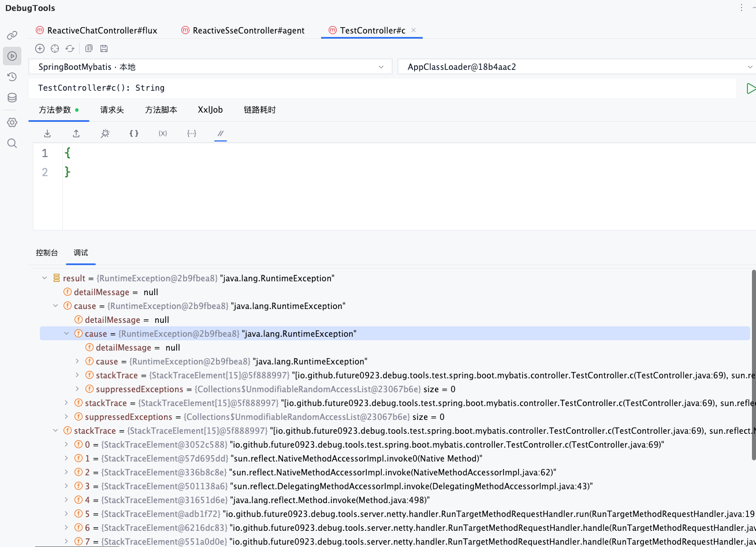The height and width of the screenshot is (547, 756).
Task: Select stack element 7 row
Action: (395, 541)
